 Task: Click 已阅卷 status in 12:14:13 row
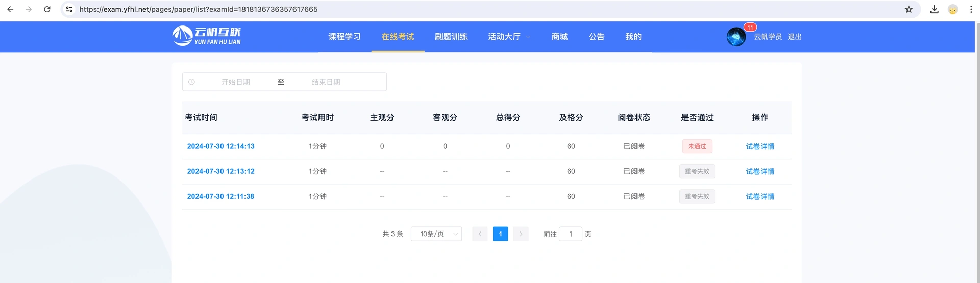(634, 146)
